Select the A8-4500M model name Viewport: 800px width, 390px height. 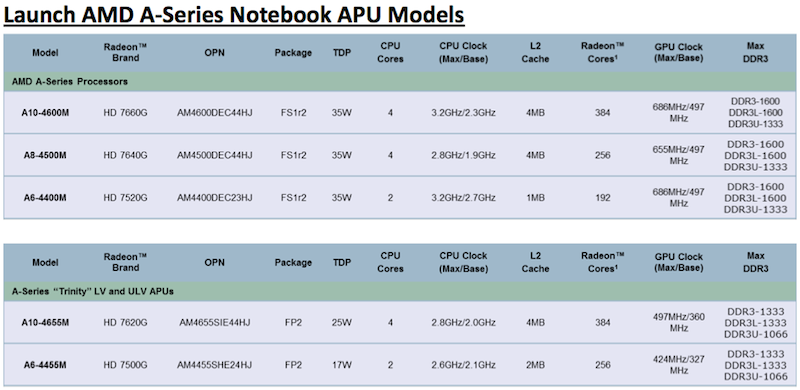click(45, 155)
